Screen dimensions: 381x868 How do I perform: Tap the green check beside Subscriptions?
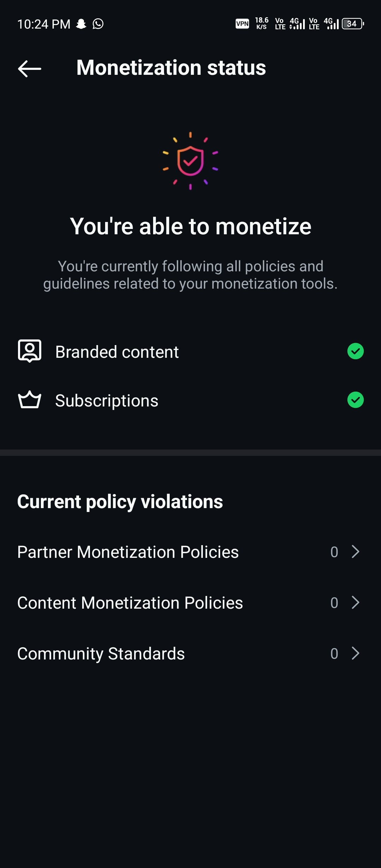(x=355, y=400)
